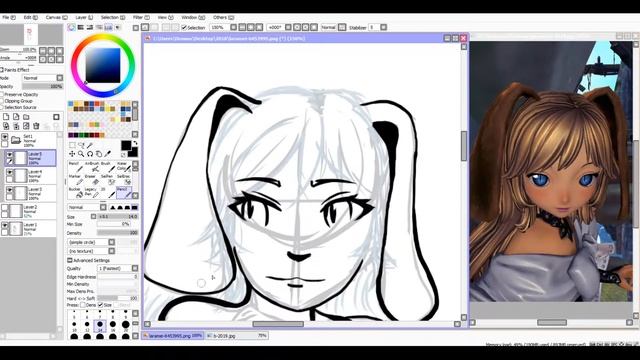Hide Layer5 via its eye icon
640x360 pixels.
coord(9,155)
